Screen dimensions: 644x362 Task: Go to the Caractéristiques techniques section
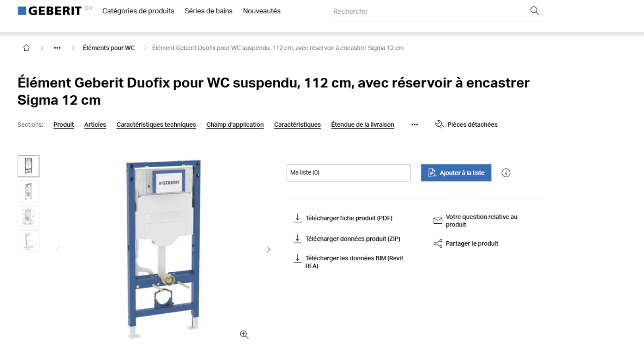[156, 125]
